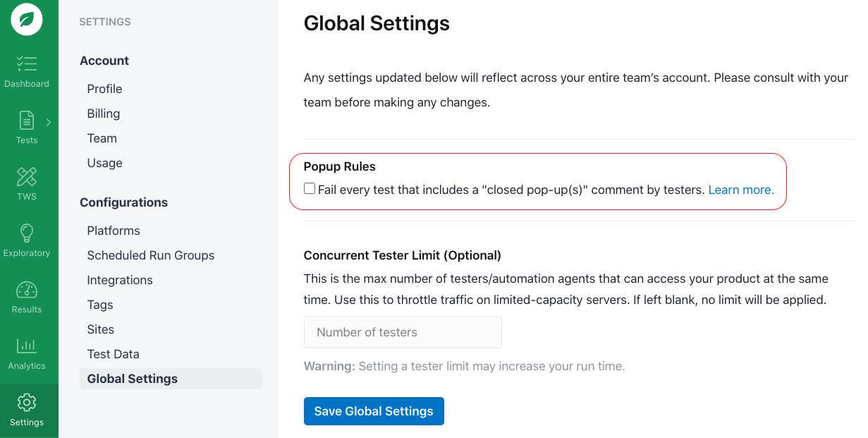Click the Tests document icon
This screenshot has height=438, width=868.
27,121
